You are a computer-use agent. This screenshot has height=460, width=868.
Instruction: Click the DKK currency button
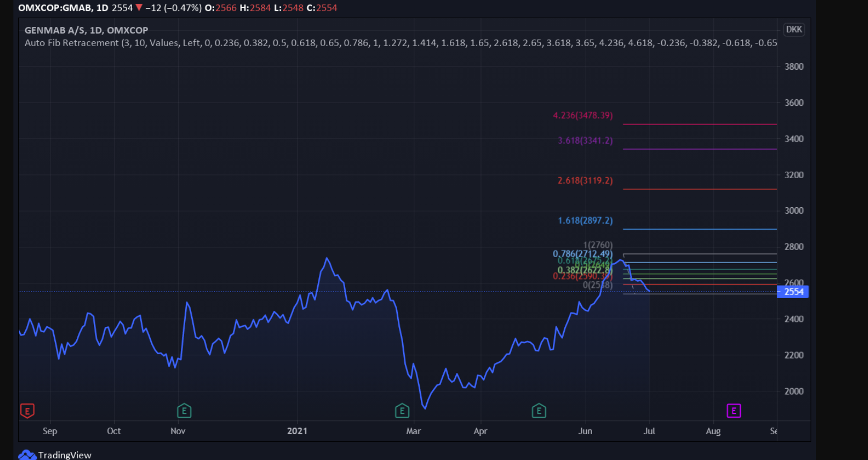(794, 30)
